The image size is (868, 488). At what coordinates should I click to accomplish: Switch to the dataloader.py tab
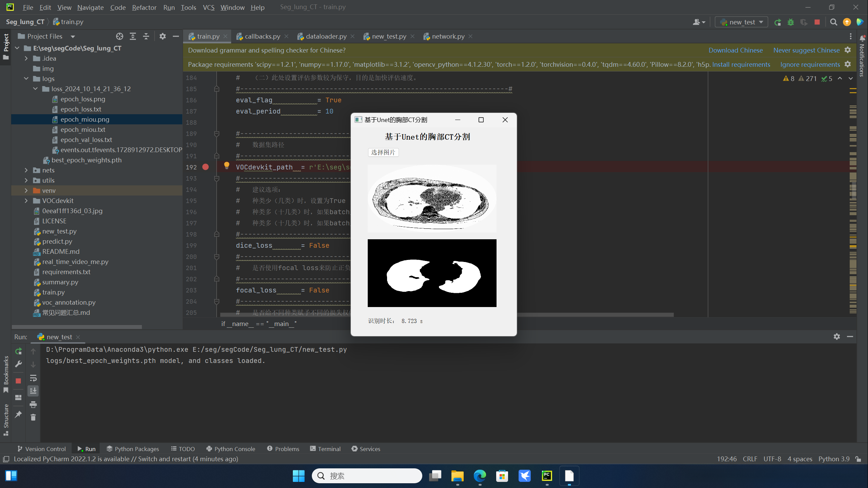325,36
